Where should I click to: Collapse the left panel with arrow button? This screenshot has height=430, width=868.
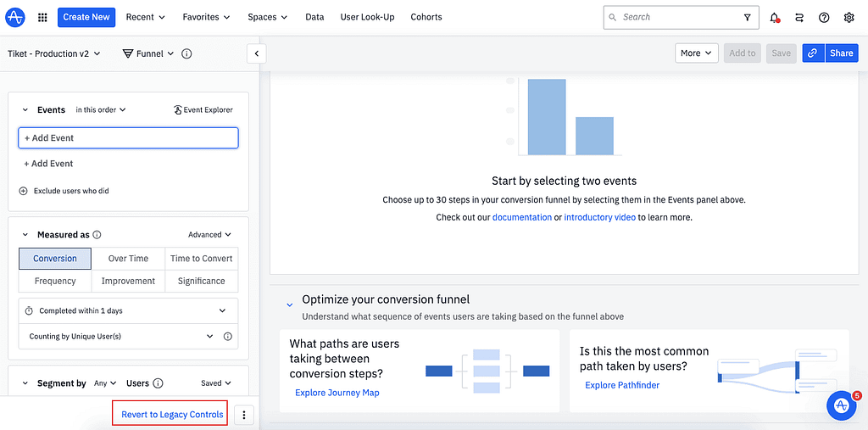(256, 53)
